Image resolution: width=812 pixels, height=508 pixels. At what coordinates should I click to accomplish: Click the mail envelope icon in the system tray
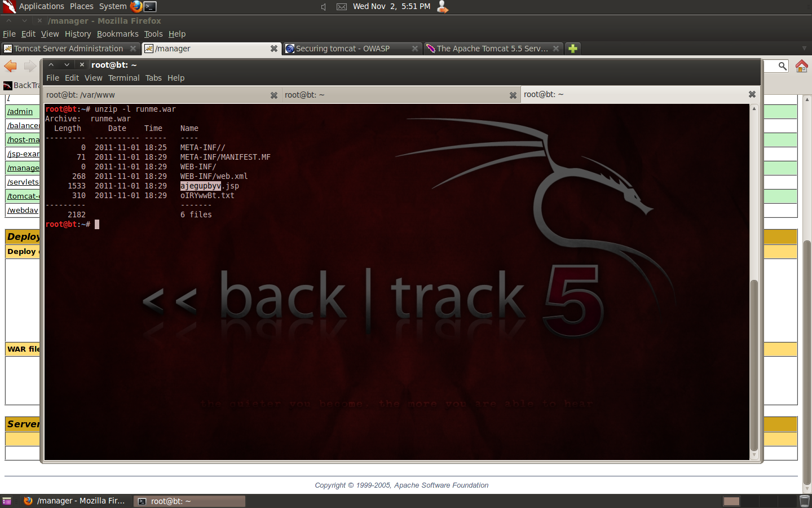(x=341, y=6)
